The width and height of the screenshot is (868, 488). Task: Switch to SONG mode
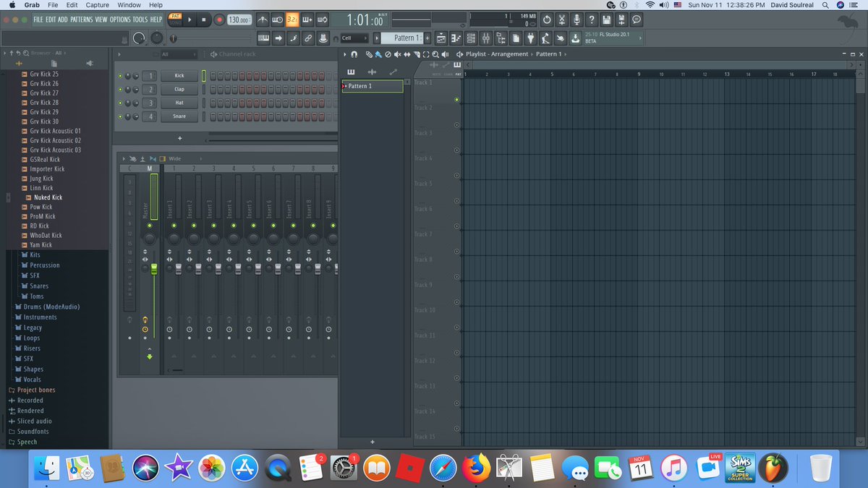click(174, 23)
